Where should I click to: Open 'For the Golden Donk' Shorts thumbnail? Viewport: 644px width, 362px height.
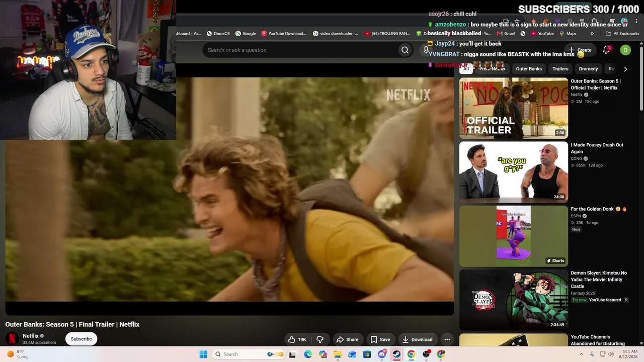pyautogui.click(x=514, y=236)
